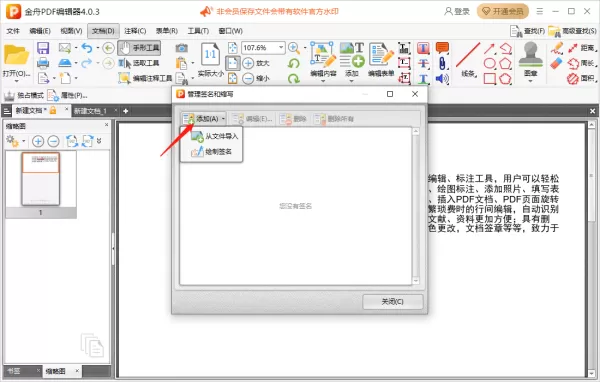The height and width of the screenshot is (382, 600).
Task: Click the Sound speaker annotation icon
Action: (442, 78)
